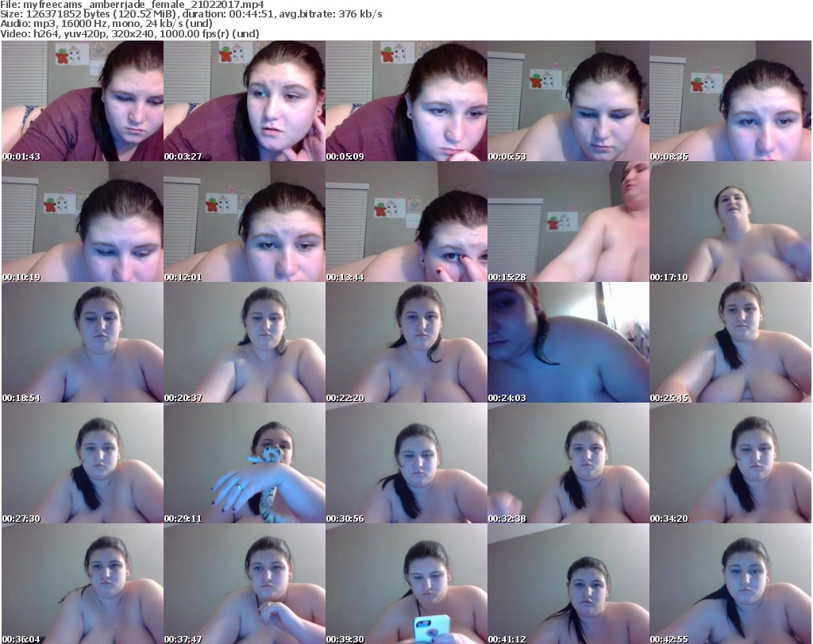Choose the thumbnail marked 00:10:19
Viewport: 813px width, 644px height.
83,222
